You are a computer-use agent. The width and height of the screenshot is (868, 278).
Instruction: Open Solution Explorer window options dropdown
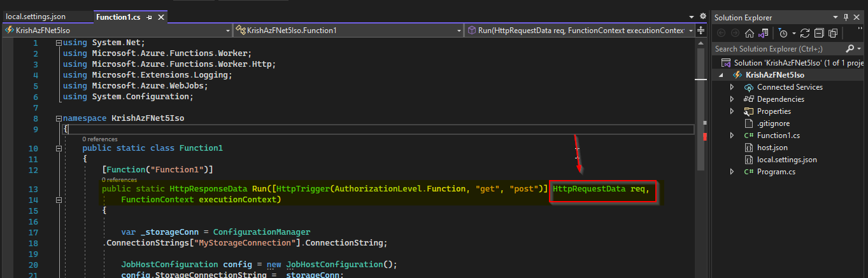pos(836,17)
